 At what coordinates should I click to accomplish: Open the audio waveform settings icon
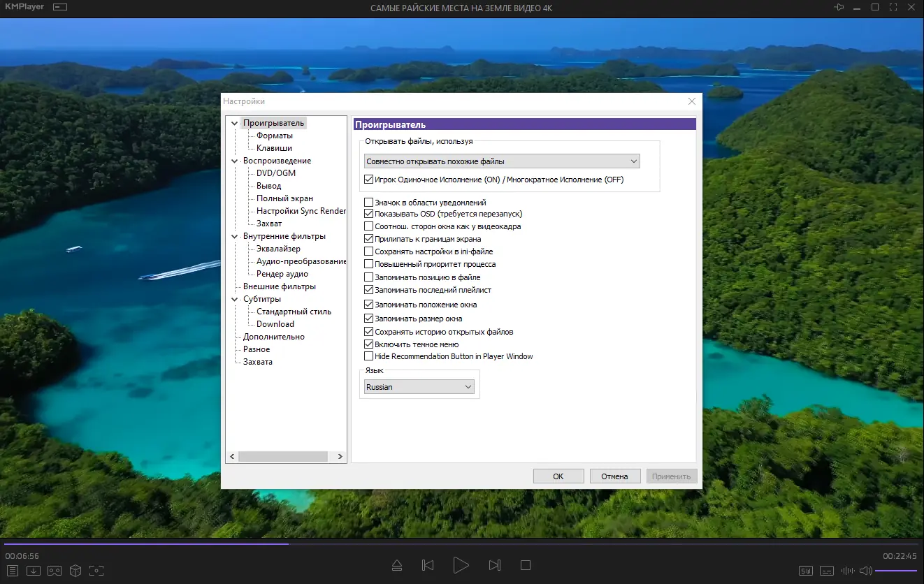[x=848, y=571]
